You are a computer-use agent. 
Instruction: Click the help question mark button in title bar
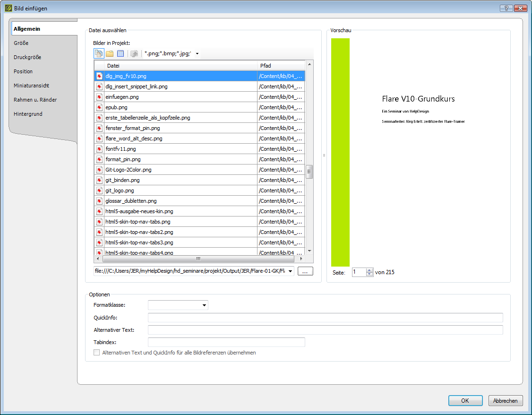pos(506,9)
